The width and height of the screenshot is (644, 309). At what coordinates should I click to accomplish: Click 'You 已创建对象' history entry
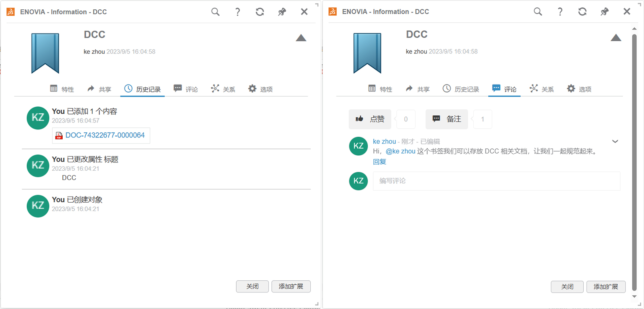[77, 199]
